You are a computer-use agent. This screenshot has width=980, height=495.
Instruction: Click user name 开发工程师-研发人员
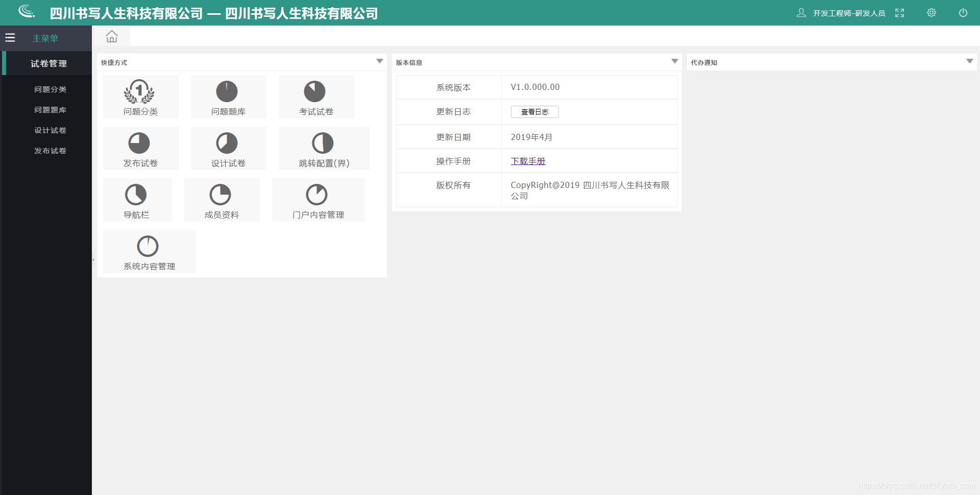tap(849, 13)
